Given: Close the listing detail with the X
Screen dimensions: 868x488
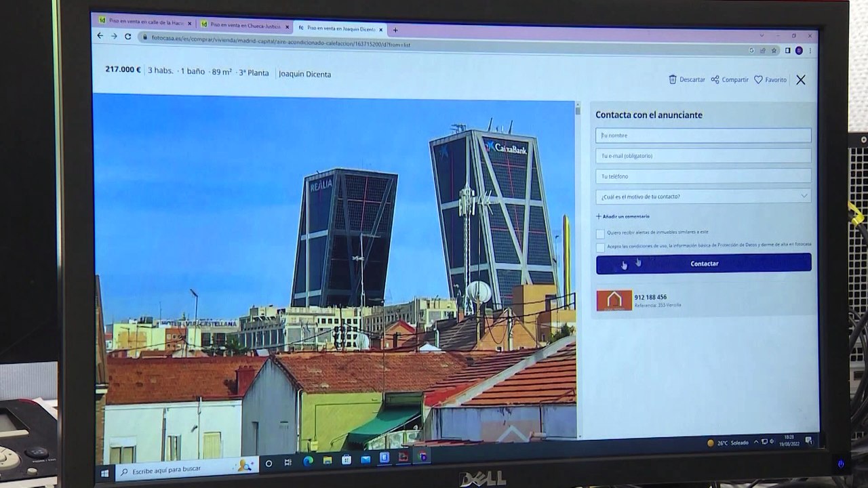Looking at the screenshot, I should tap(801, 80).
